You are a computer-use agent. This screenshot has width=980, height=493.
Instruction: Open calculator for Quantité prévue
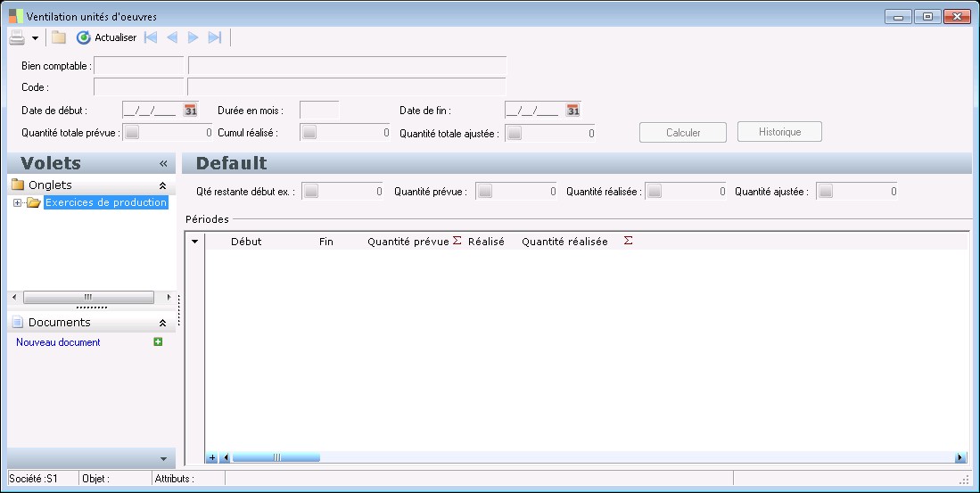tap(485, 192)
